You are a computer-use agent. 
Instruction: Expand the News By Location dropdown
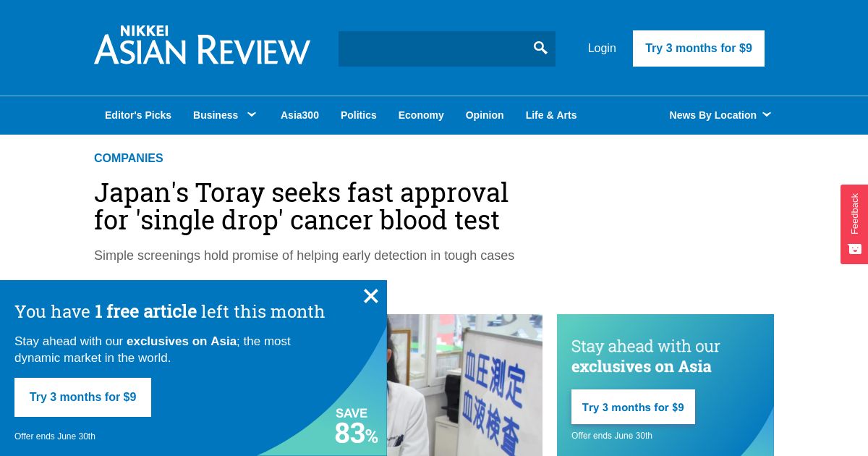click(x=720, y=115)
